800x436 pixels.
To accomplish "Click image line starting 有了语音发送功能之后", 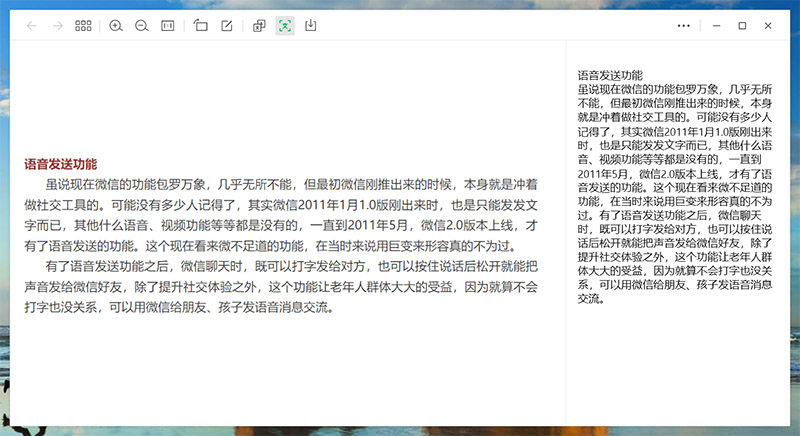I will click(x=291, y=266).
